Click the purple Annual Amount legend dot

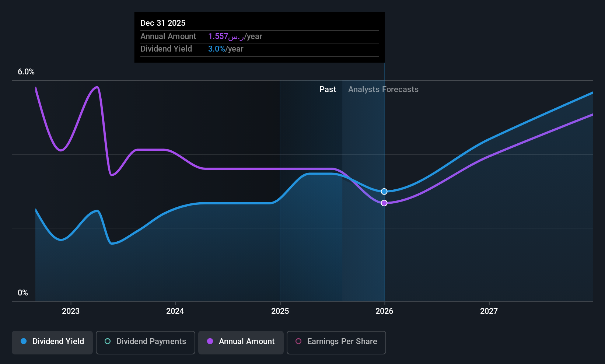point(210,341)
